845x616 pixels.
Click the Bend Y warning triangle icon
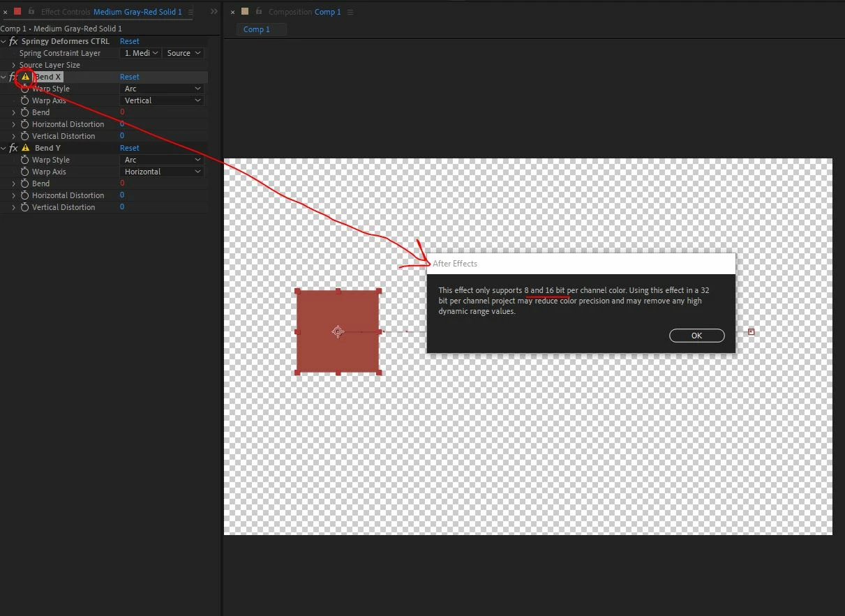coord(26,148)
